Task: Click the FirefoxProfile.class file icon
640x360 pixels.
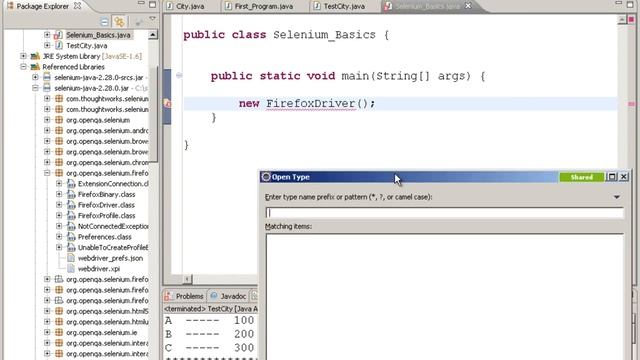Action: tap(71, 216)
